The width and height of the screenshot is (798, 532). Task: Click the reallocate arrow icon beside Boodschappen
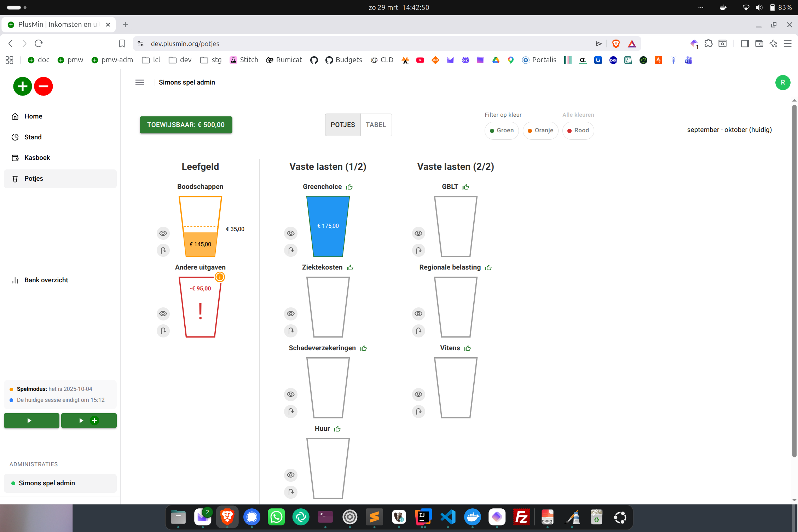(163, 250)
